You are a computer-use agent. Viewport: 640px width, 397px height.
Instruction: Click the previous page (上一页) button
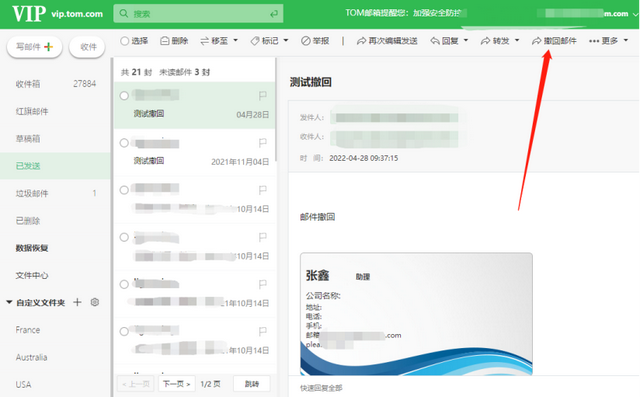click(x=136, y=384)
